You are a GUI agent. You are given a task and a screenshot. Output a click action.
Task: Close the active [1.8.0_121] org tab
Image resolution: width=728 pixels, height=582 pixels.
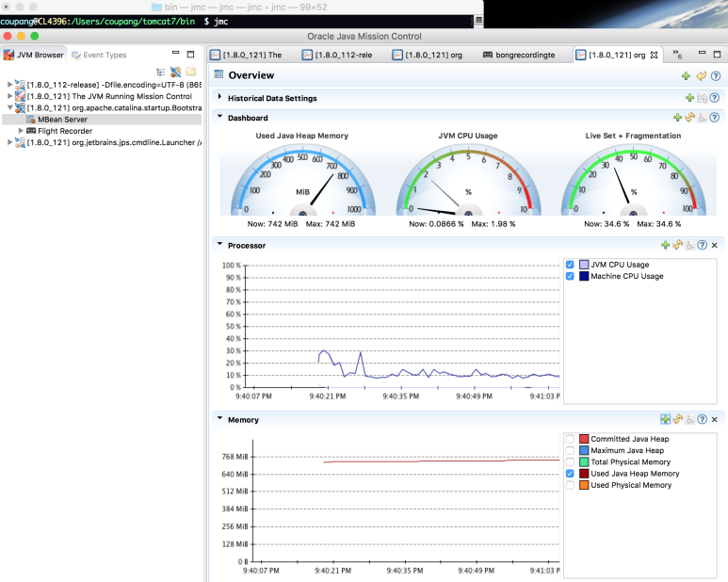click(654, 55)
